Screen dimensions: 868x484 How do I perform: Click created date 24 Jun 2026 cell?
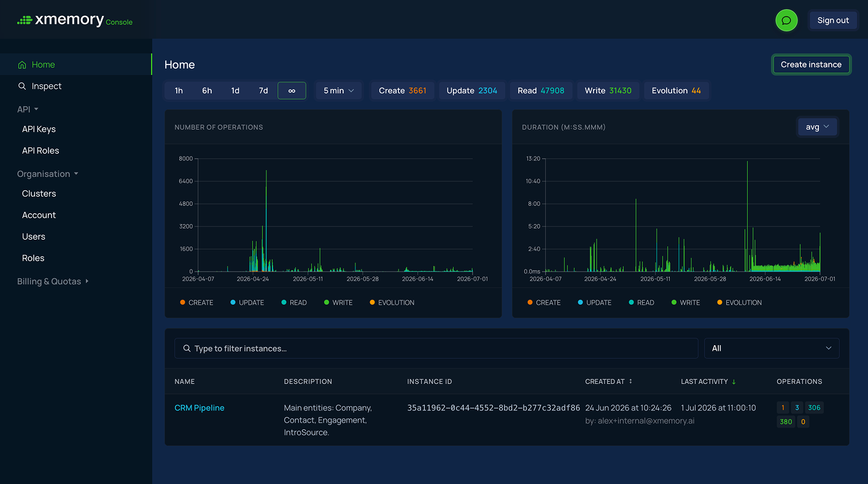[628, 408]
